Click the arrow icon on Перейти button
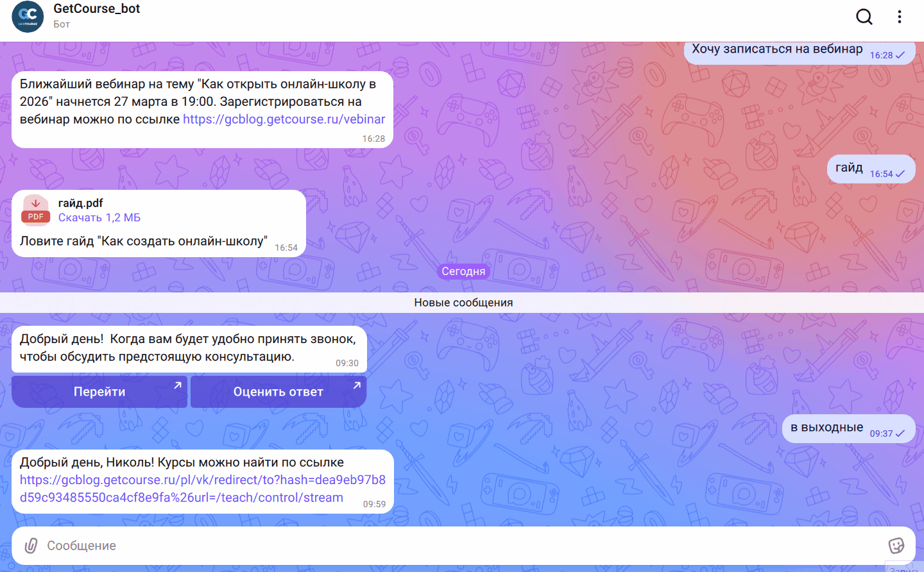This screenshot has width=924, height=572. click(x=178, y=385)
